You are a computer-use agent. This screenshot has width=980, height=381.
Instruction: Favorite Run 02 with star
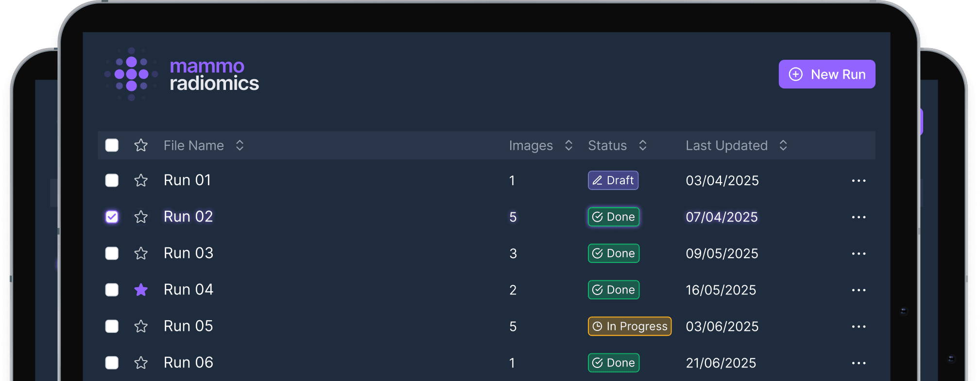click(x=141, y=217)
